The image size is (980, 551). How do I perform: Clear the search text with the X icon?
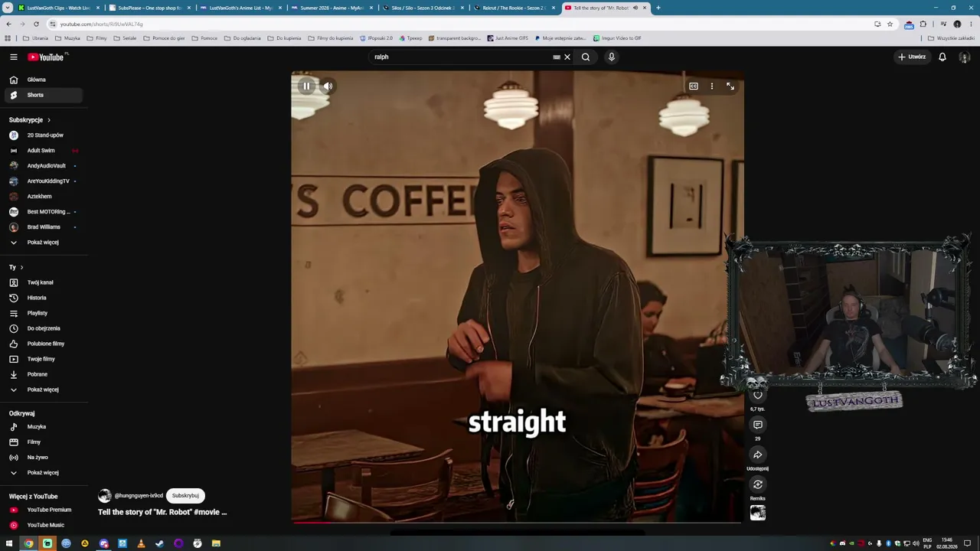click(x=567, y=57)
